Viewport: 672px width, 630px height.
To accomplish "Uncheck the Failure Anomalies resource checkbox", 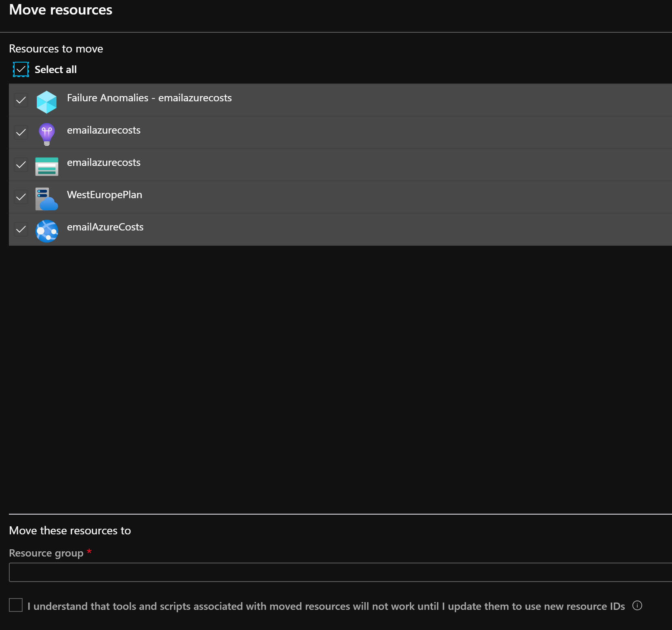I will [21, 100].
